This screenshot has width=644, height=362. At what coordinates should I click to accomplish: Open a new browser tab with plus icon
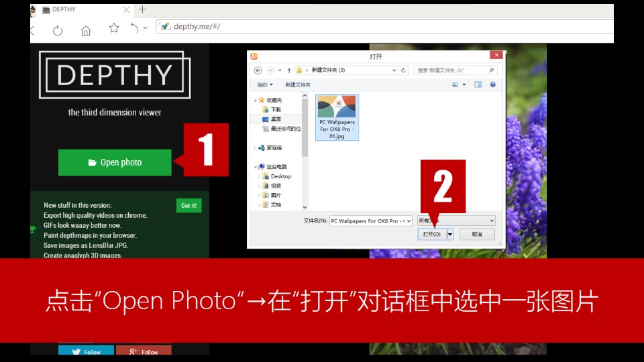click(142, 9)
